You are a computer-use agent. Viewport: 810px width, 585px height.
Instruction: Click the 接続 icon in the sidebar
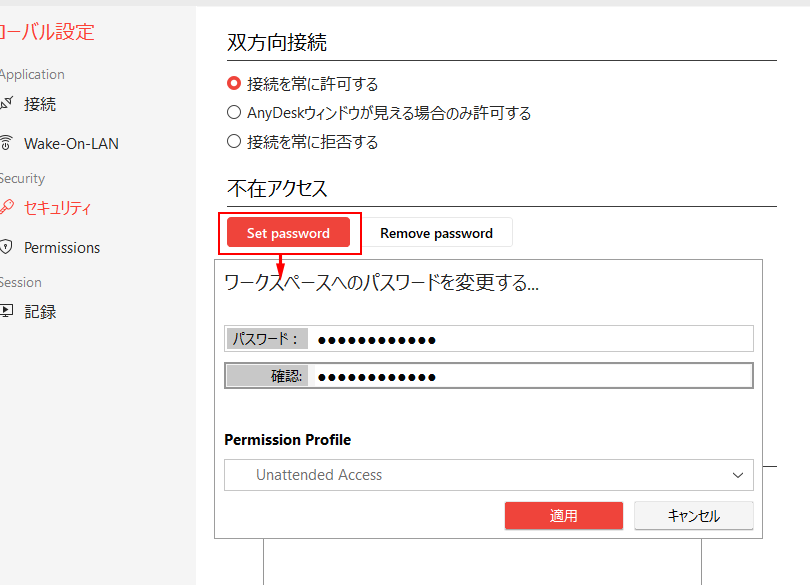[x=6, y=103]
